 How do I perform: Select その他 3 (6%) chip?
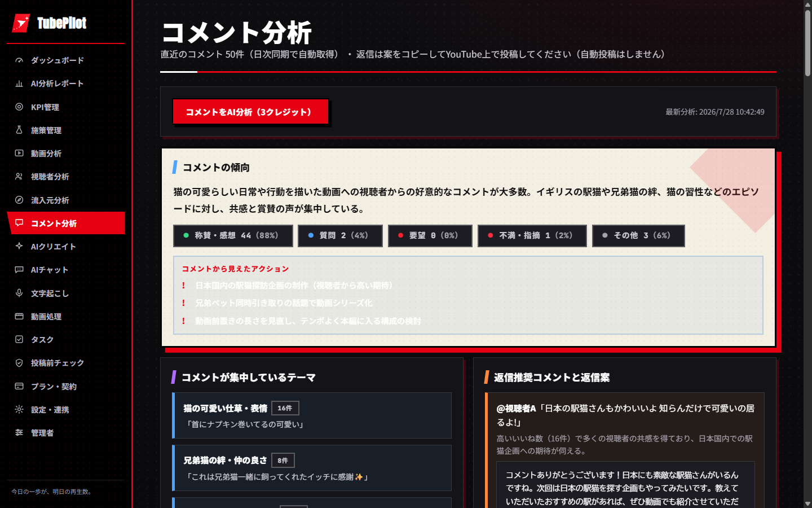tap(638, 236)
